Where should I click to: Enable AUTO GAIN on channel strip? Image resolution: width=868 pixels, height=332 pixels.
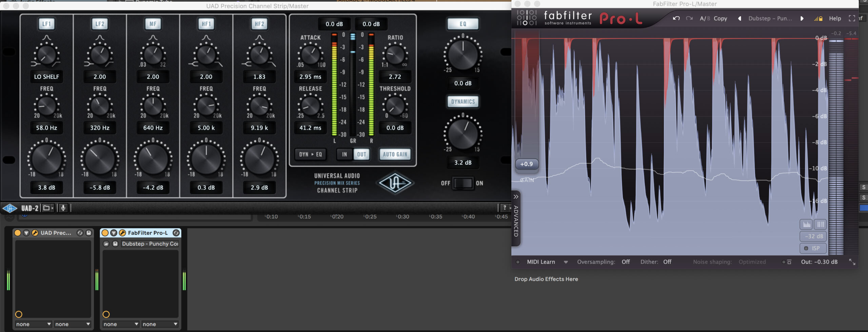(x=395, y=154)
